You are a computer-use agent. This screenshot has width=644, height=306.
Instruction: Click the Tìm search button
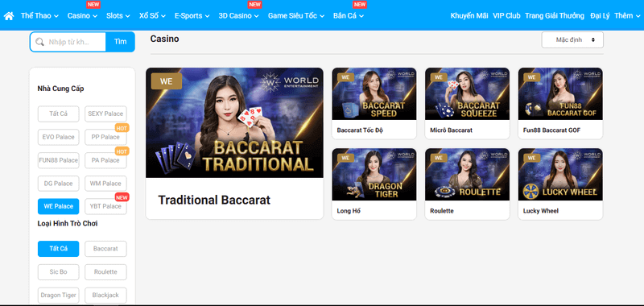[120, 42]
